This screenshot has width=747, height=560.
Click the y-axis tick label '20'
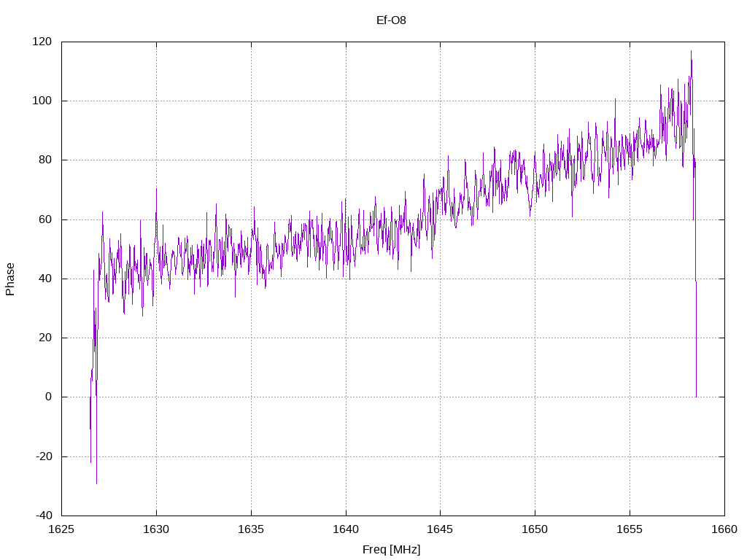point(45,338)
